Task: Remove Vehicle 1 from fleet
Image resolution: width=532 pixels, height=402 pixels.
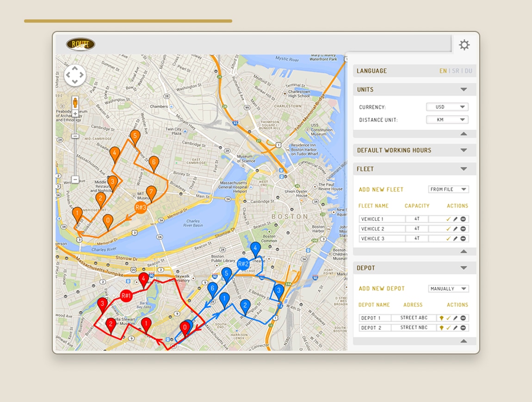Action: 463,219
